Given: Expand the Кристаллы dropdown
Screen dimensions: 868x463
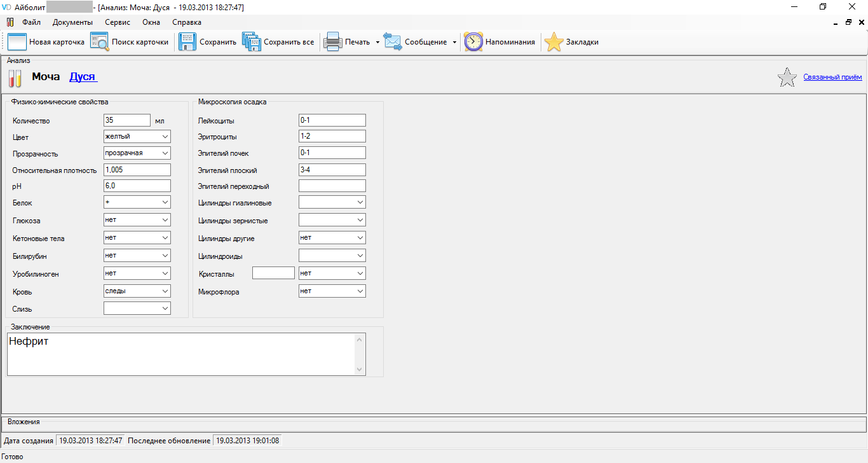Looking at the screenshot, I should [x=360, y=273].
